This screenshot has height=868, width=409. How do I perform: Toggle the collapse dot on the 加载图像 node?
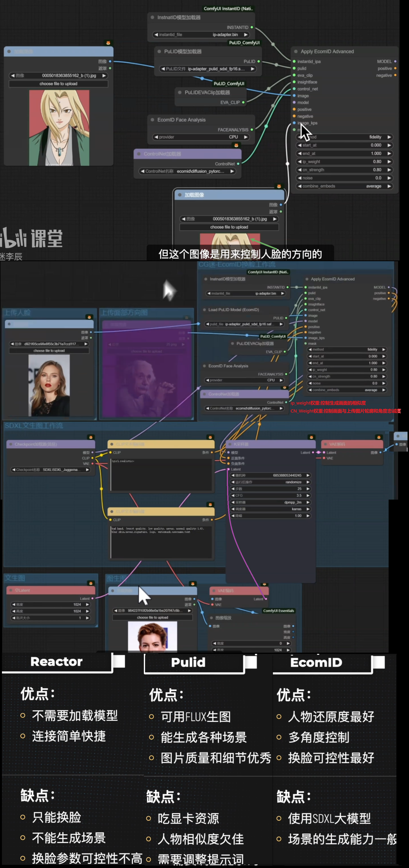point(180,195)
